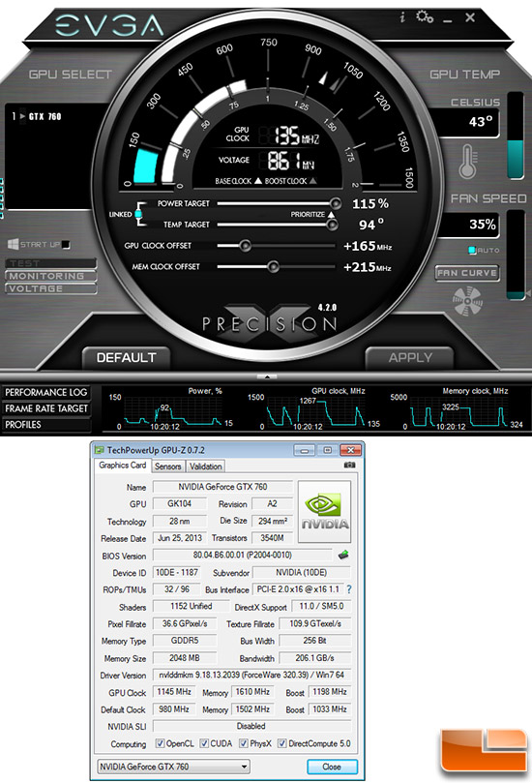Minimize the EVGA Precision window
The image size is (532, 783).
pyautogui.click(x=448, y=21)
